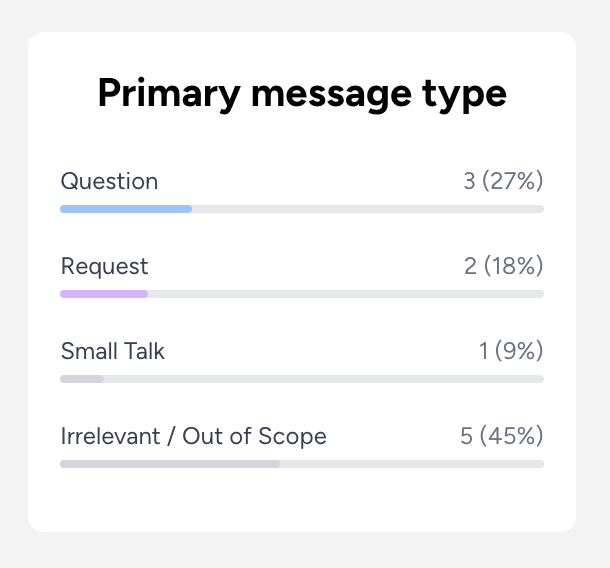Click the unfilled part of Small Talk bar
610x568 pixels.
324,379
